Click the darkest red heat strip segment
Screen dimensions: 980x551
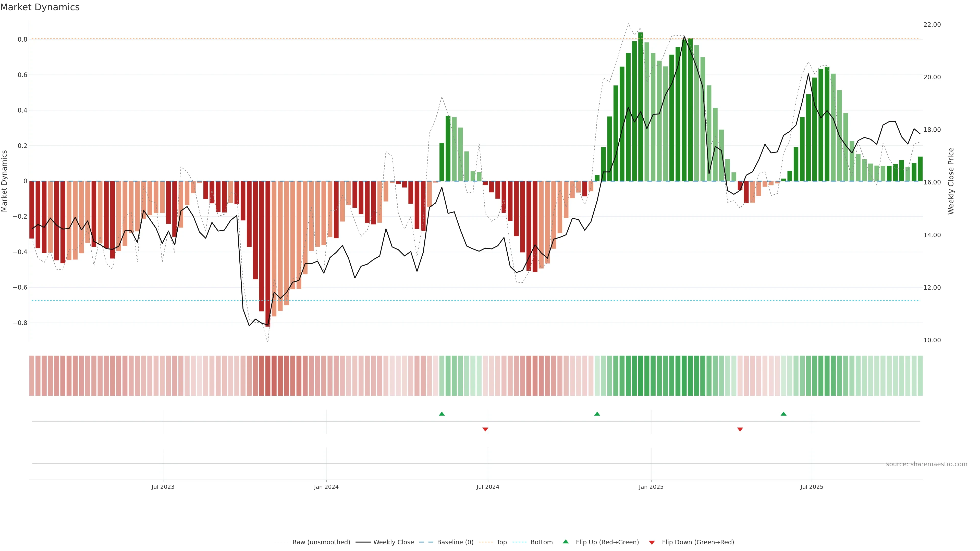click(268, 375)
